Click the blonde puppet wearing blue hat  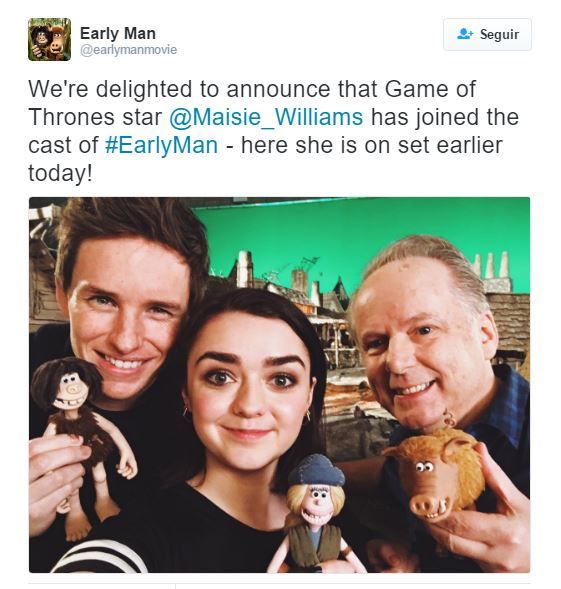(x=315, y=513)
